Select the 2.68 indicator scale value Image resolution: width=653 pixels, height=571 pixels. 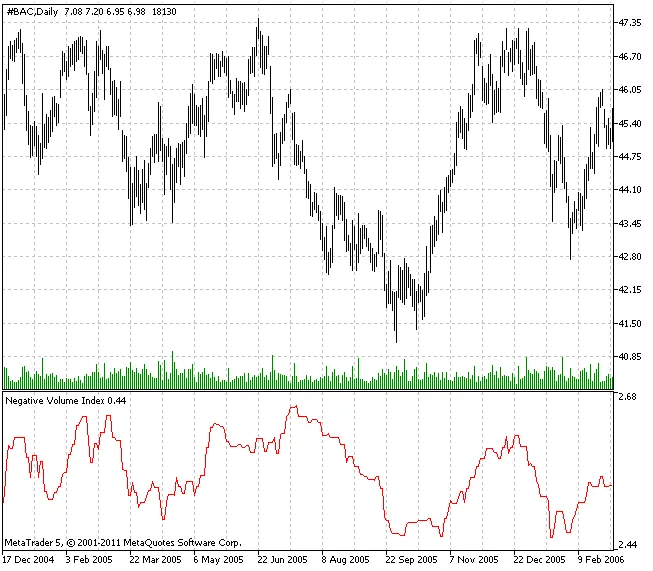click(x=627, y=398)
